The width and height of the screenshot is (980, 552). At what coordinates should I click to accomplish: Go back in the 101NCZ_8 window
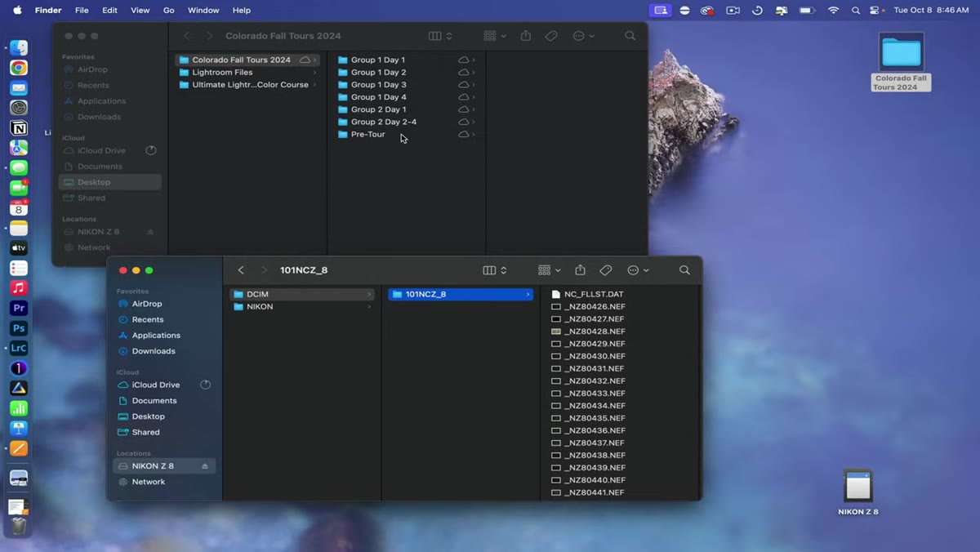[x=241, y=270]
